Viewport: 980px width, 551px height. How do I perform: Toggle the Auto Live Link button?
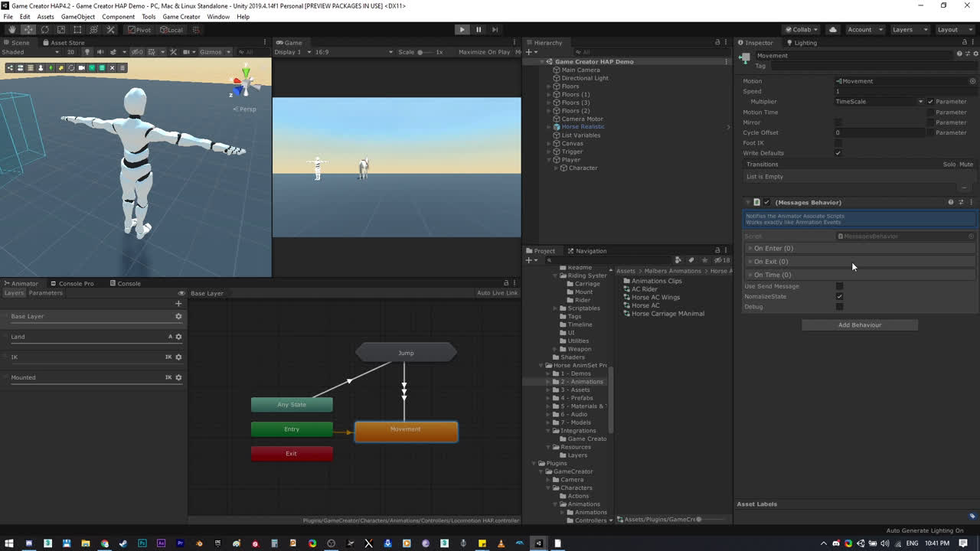coord(497,293)
